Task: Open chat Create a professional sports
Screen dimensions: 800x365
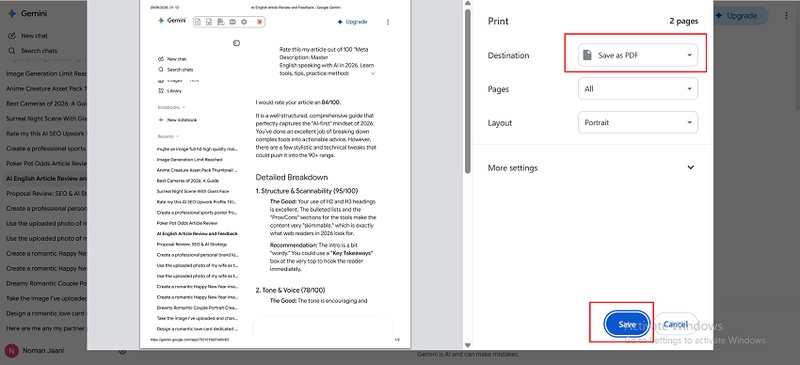Action: [47, 149]
